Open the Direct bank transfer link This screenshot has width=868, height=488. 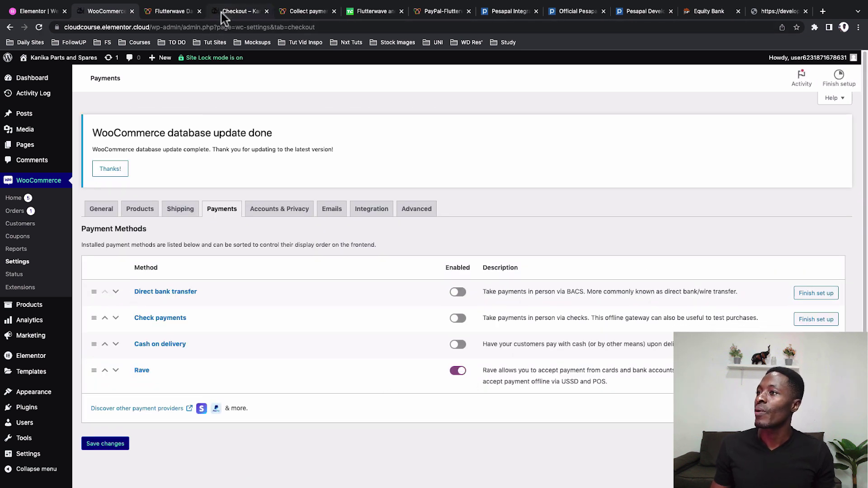(x=165, y=292)
